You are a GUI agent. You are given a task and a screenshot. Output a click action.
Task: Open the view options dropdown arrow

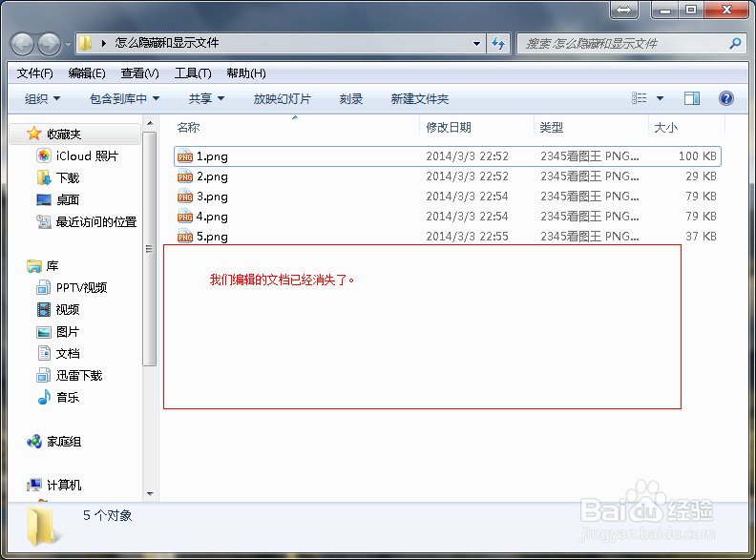click(x=660, y=98)
